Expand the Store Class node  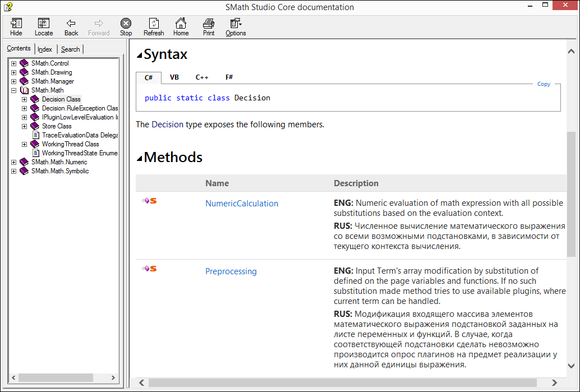pyautogui.click(x=25, y=126)
